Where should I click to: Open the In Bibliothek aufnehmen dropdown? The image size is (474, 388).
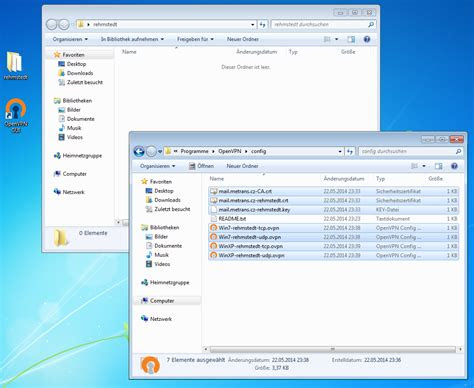click(x=132, y=39)
